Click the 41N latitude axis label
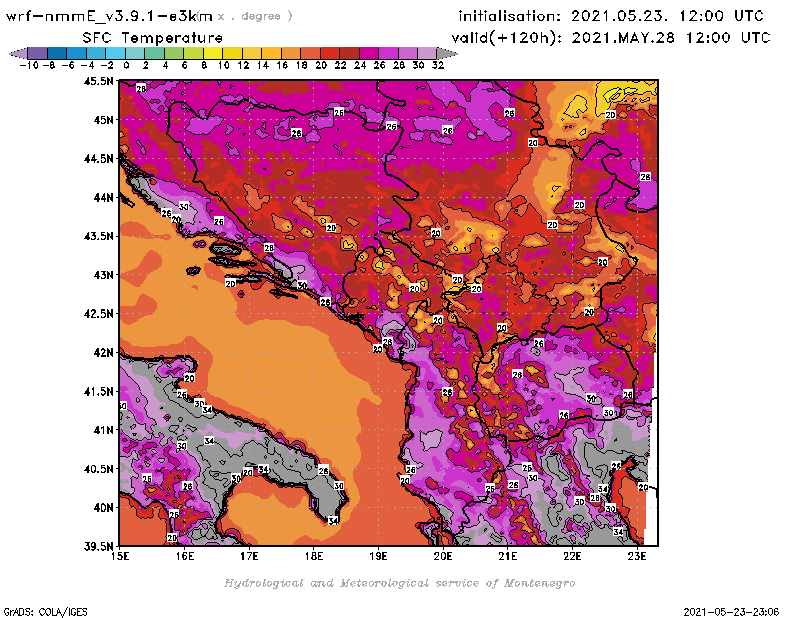This screenshot has width=800, height=618. (103, 430)
